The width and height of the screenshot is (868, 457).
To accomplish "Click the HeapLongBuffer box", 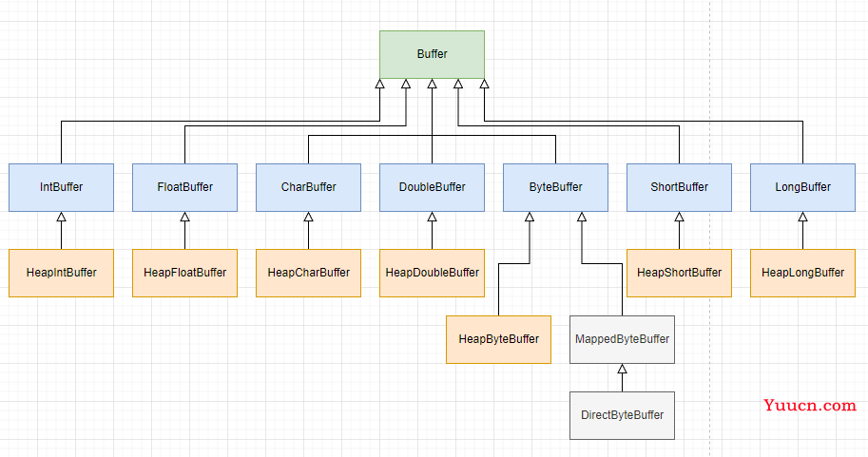I will 802,273.
